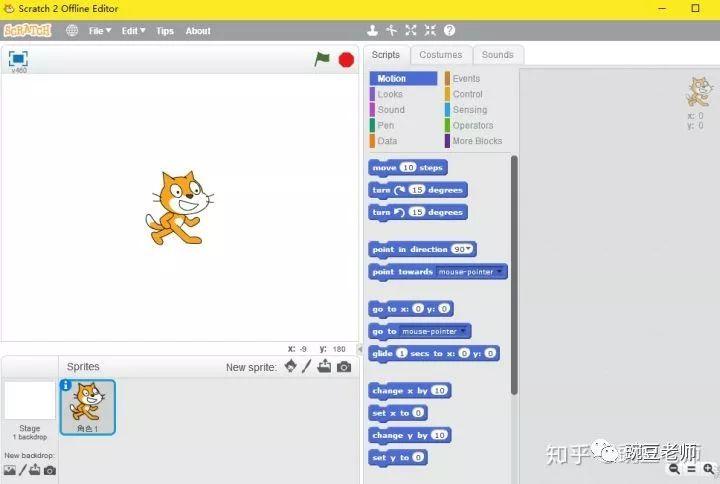The width and height of the screenshot is (720, 484).
Task: Click the move 10 steps block
Action: coord(408,168)
